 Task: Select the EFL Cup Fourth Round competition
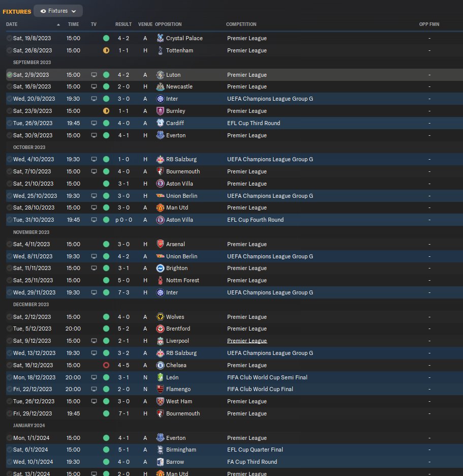pyautogui.click(x=255, y=220)
